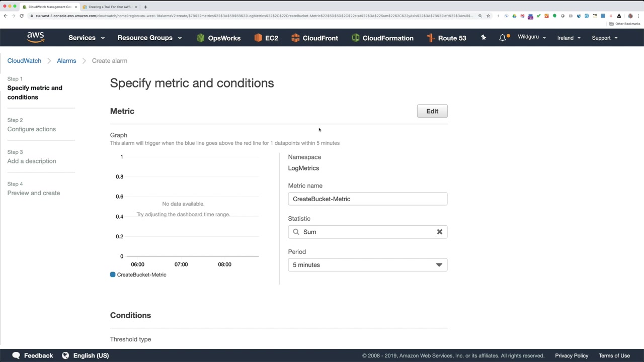Clear the Sum statistic field

pos(439,232)
